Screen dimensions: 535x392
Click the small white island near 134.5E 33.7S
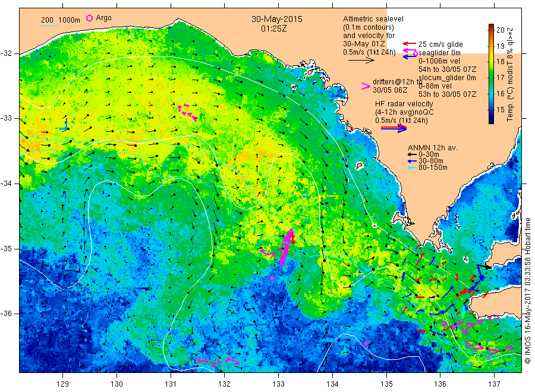(359, 166)
